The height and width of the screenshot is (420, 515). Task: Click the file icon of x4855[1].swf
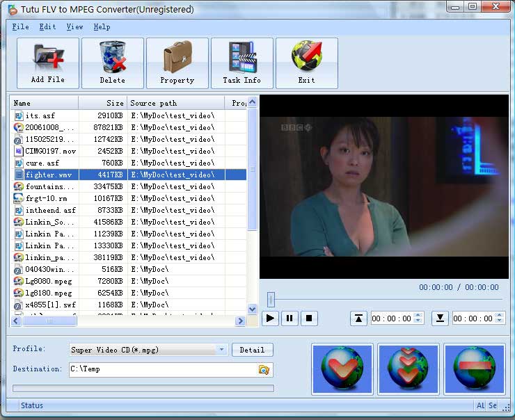[19, 305]
